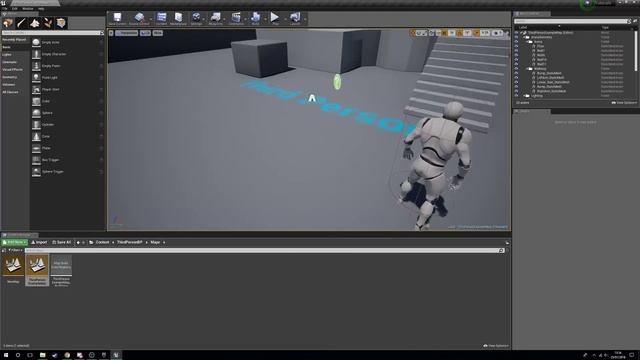Toggle visibility eye for Lighting folder

tap(516, 96)
